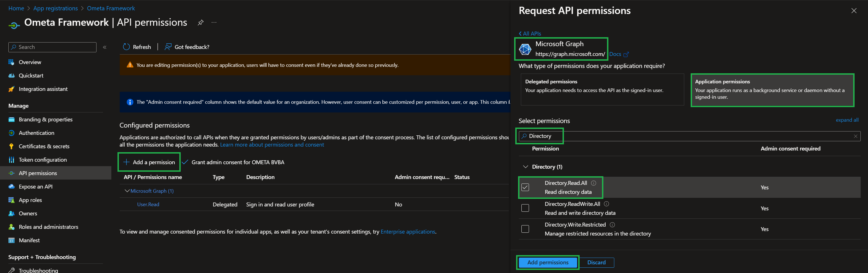Click the User.Read permission link
868x273 pixels.
tap(148, 204)
